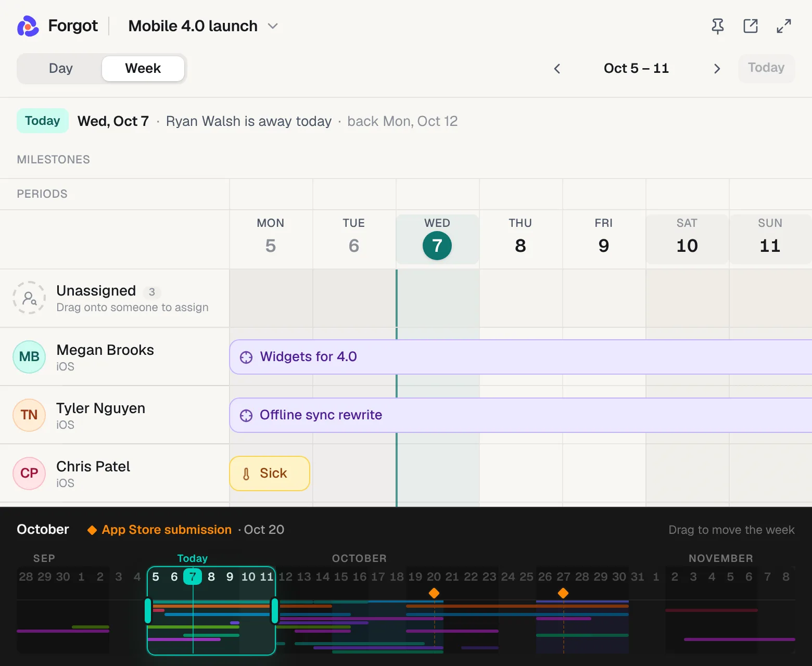Screen dimensions: 812x666
Task: Click the Chris Patel name
Action: click(x=93, y=467)
